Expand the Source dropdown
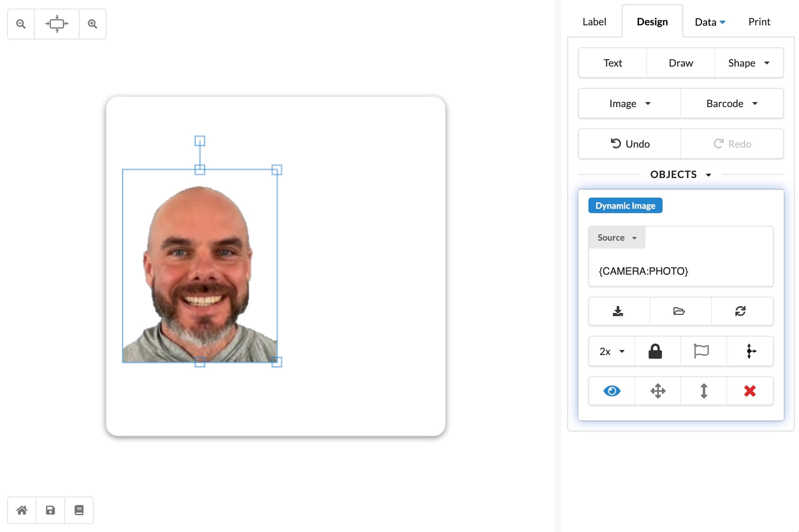Viewport: 799px width, 532px height. pyautogui.click(x=617, y=238)
